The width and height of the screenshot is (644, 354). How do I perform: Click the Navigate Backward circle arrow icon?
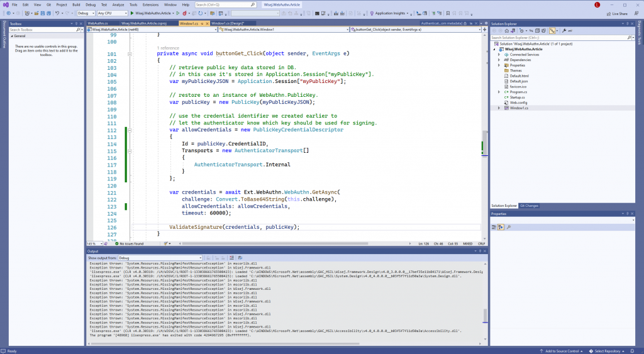[x=8, y=13]
